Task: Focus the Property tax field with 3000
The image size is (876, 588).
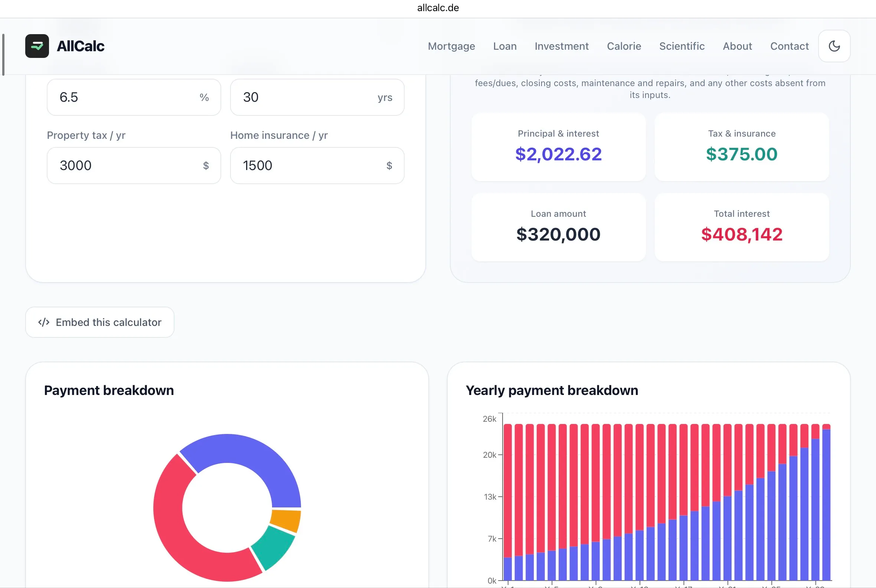Action: 134,166
